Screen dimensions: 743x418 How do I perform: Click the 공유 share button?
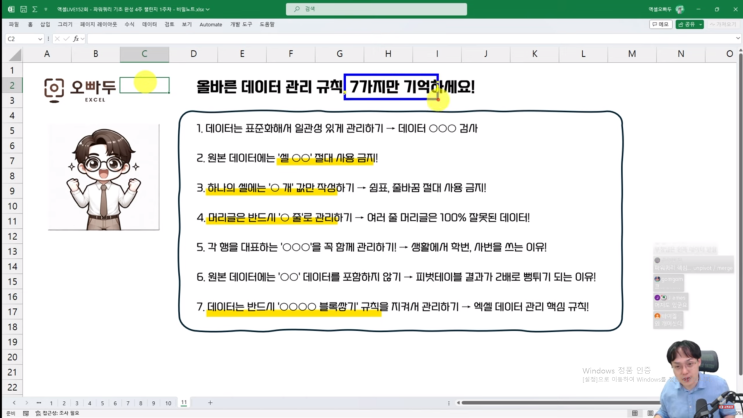pyautogui.click(x=689, y=24)
